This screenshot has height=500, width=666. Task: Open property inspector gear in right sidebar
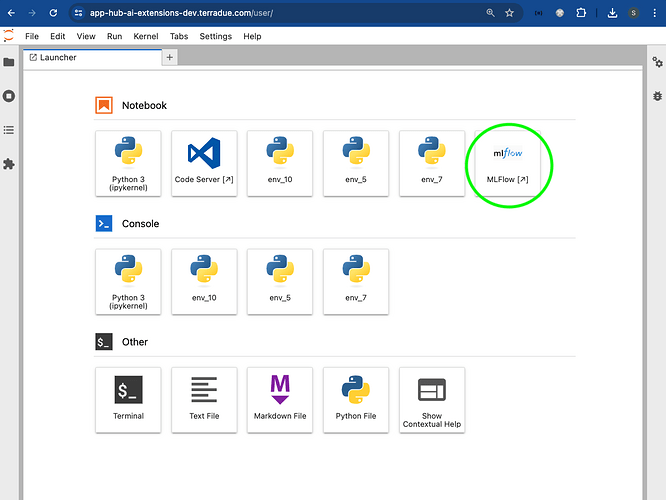click(656, 63)
